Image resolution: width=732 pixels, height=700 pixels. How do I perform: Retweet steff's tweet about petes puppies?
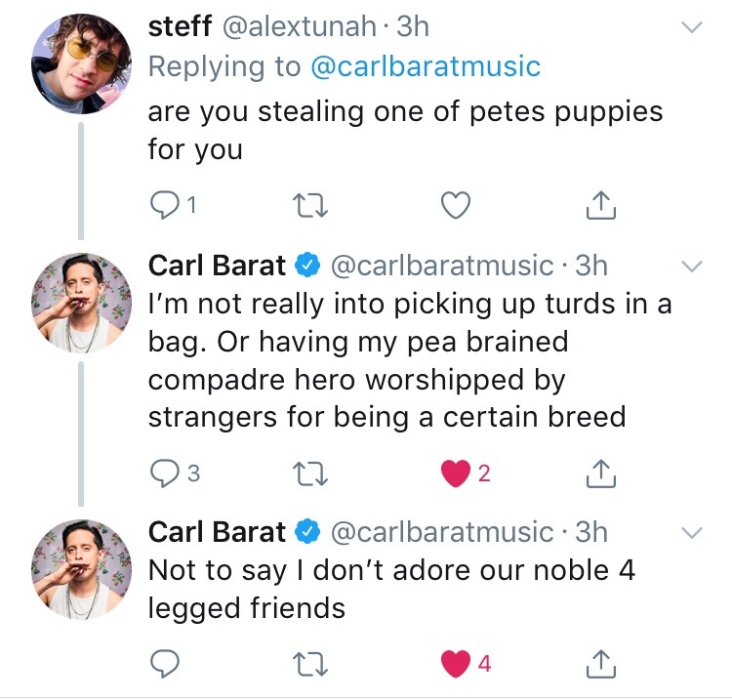point(308,206)
